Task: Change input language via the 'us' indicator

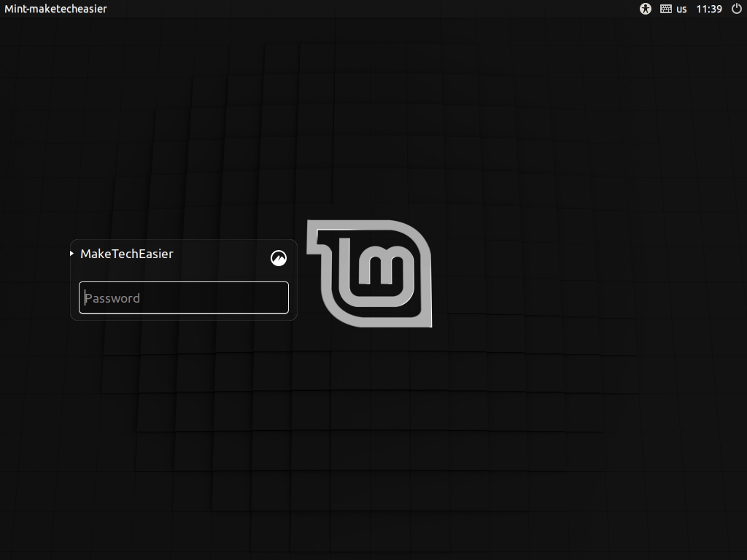Action: (681, 9)
